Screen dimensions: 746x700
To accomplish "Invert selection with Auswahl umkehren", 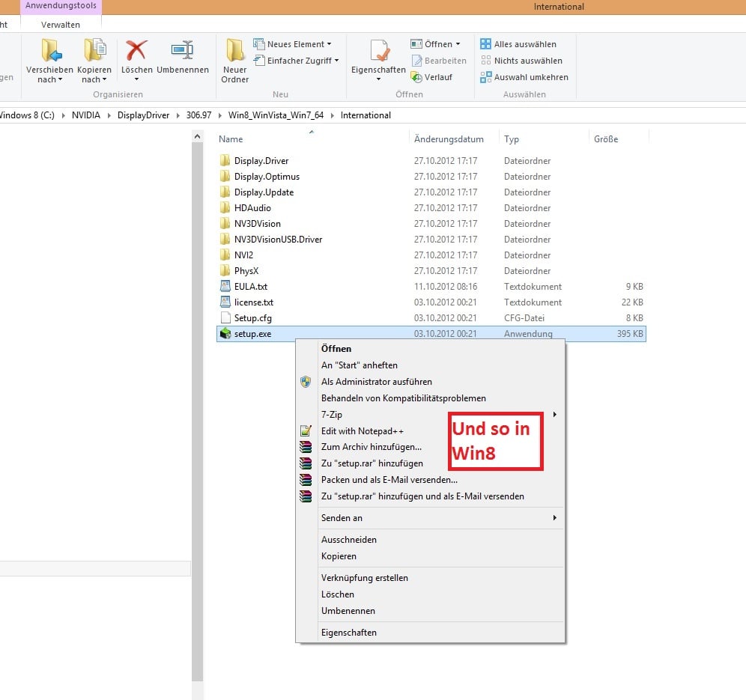I will point(524,77).
